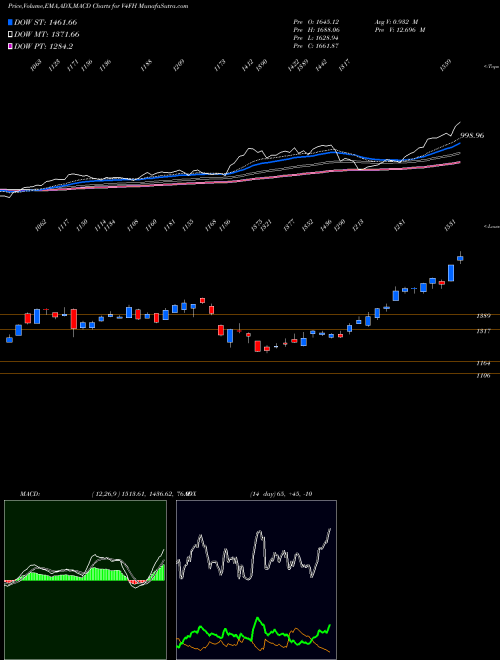Open the ADX indicator panel
Viewport: 500px width, 660px height.
[x=256, y=580]
